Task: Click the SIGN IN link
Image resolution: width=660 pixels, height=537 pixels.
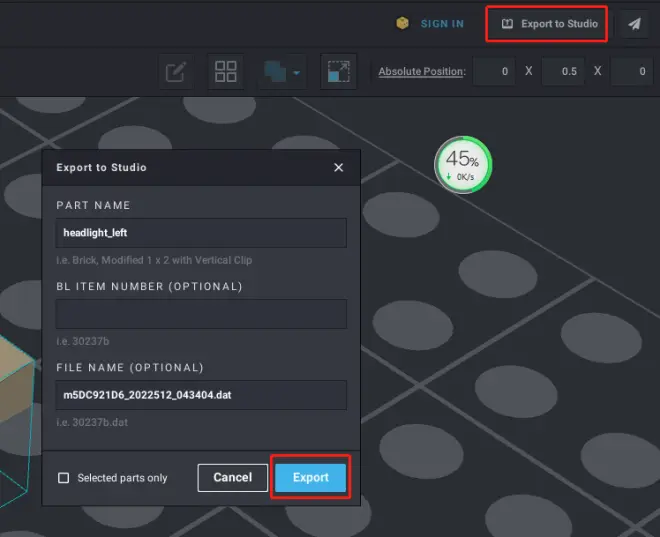Action: tap(442, 24)
